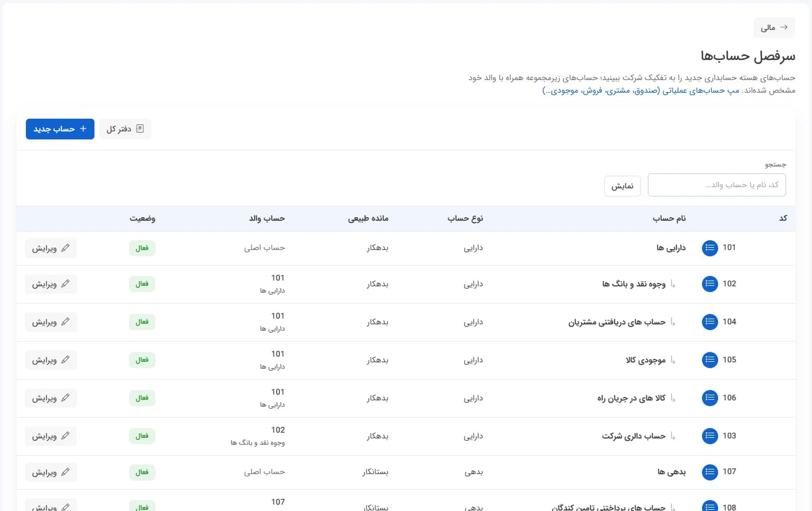Click account code 106
This screenshot has width=812, height=511.
729,398
